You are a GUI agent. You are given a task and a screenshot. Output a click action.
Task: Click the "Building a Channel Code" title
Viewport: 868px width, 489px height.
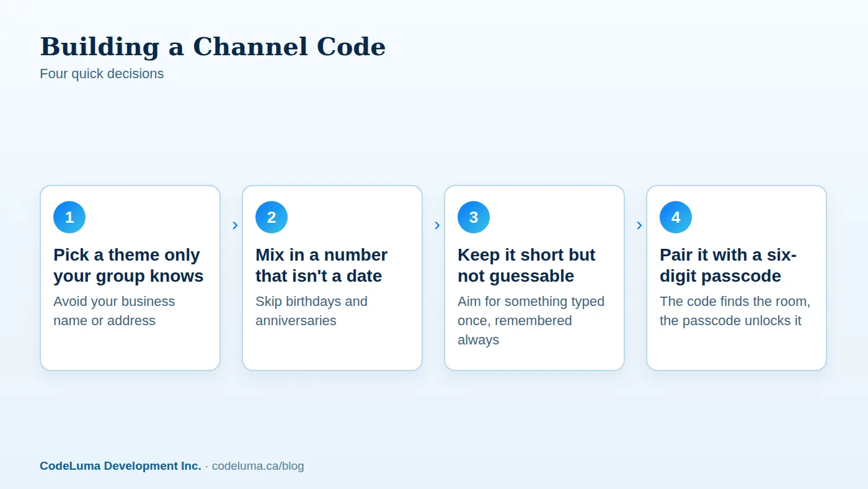point(213,47)
